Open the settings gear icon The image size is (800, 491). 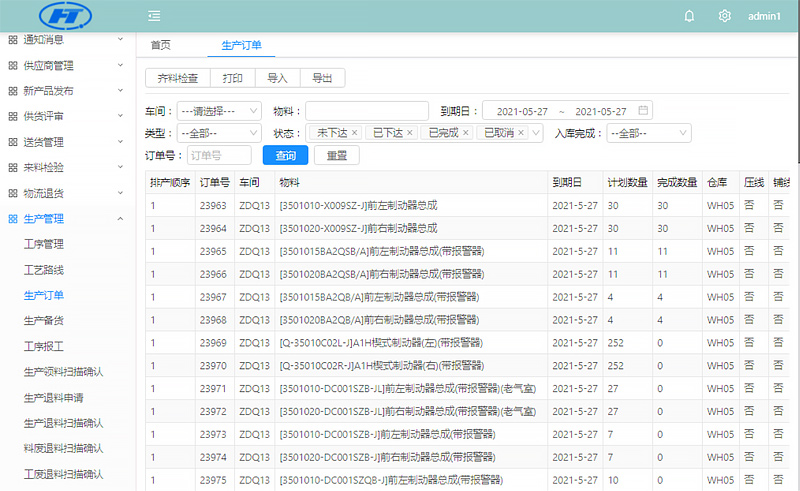point(725,16)
